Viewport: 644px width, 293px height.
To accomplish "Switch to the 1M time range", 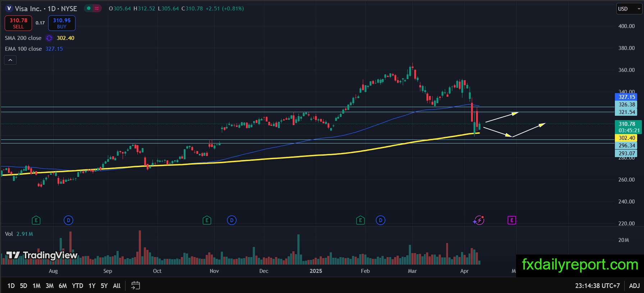I will [36, 285].
